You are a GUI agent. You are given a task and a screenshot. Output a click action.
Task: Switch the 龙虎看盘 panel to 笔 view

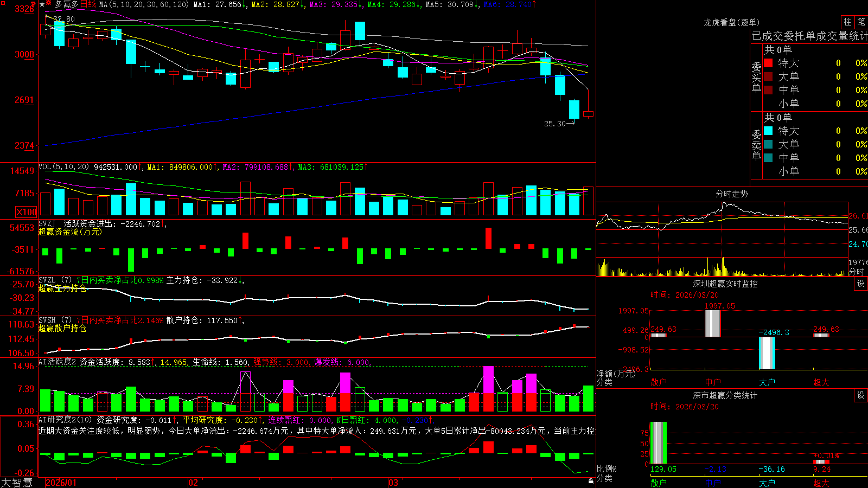[x=861, y=22]
